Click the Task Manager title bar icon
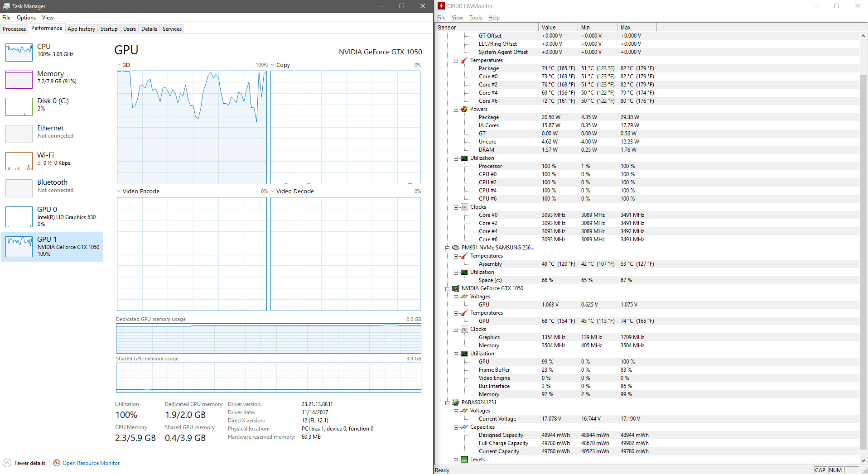The height and width of the screenshot is (474, 868). (6, 6)
